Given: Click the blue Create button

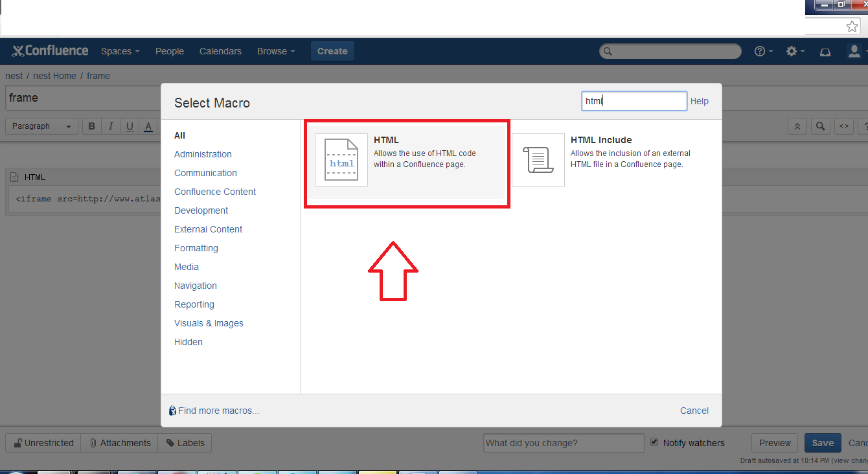Looking at the screenshot, I should click(x=332, y=51).
